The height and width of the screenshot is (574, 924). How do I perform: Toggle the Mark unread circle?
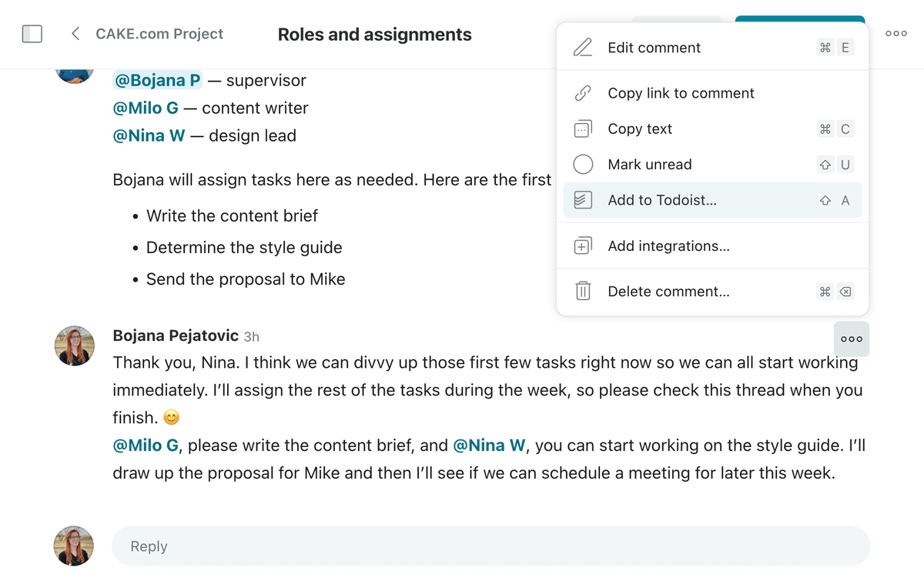point(583,165)
